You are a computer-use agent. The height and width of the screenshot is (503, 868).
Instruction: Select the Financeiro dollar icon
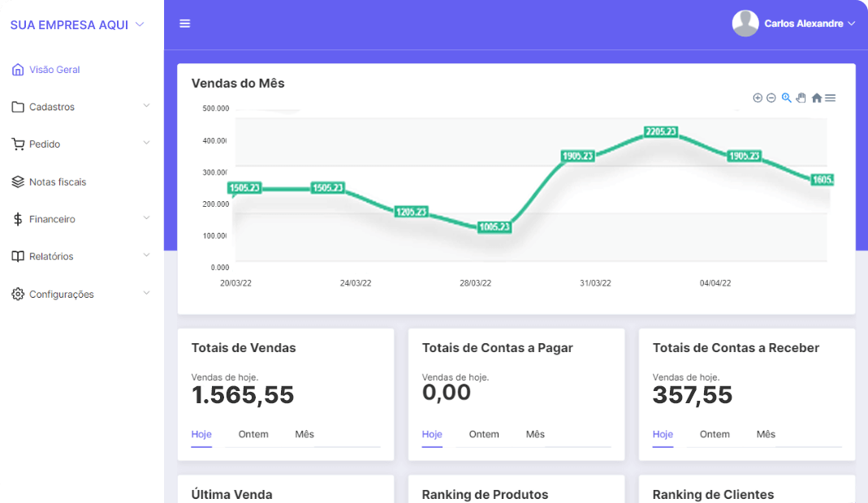pyautogui.click(x=17, y=218)
